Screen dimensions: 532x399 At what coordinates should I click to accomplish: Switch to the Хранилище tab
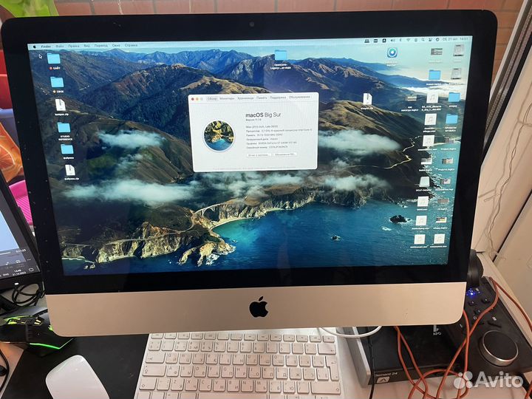245,98
